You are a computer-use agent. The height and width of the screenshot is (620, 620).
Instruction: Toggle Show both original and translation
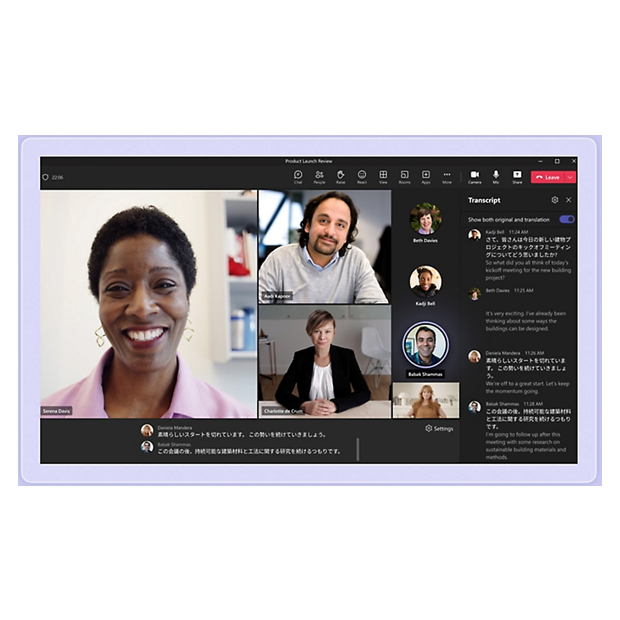point(566,219)
